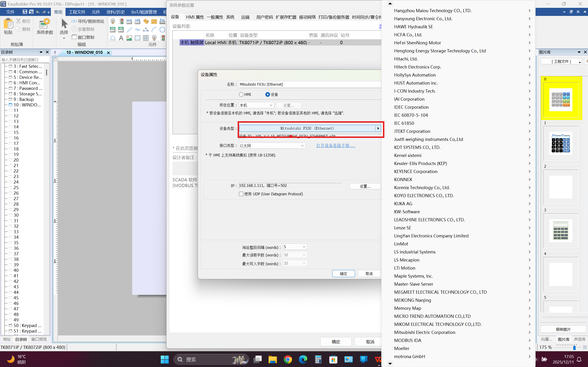This screenshot has height=367, width=588.
Task: Select the Line drawing tool icon
Action: (x=129, y=30)
